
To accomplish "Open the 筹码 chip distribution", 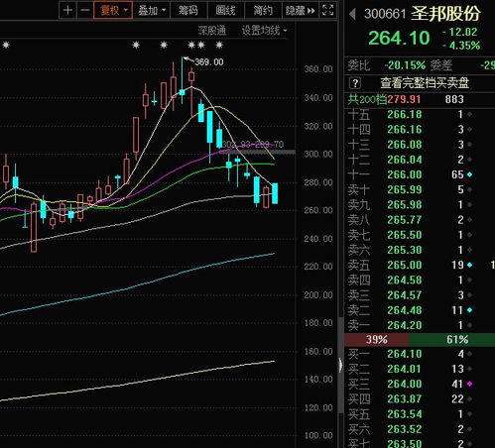I will pos(187,10).
